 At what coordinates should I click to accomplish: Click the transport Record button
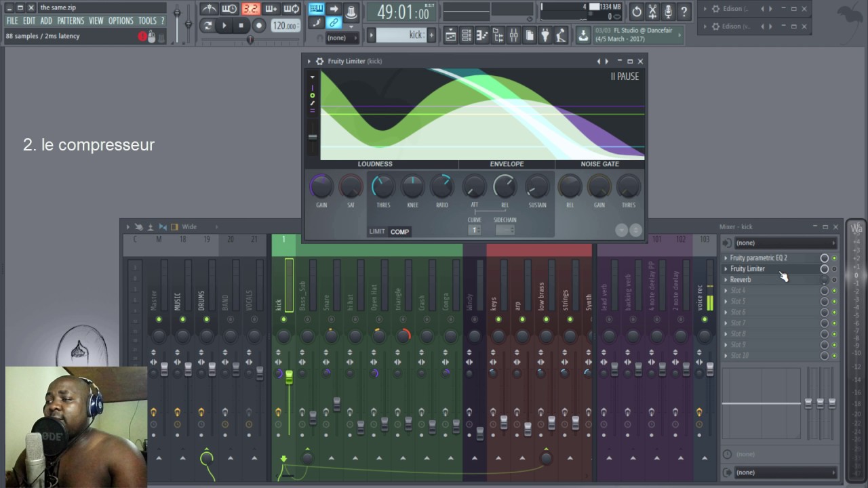click(258, 26)
